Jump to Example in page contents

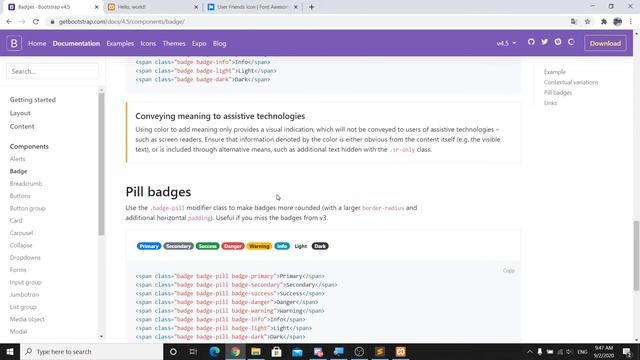pyautogui.click(x=555, y=72)
